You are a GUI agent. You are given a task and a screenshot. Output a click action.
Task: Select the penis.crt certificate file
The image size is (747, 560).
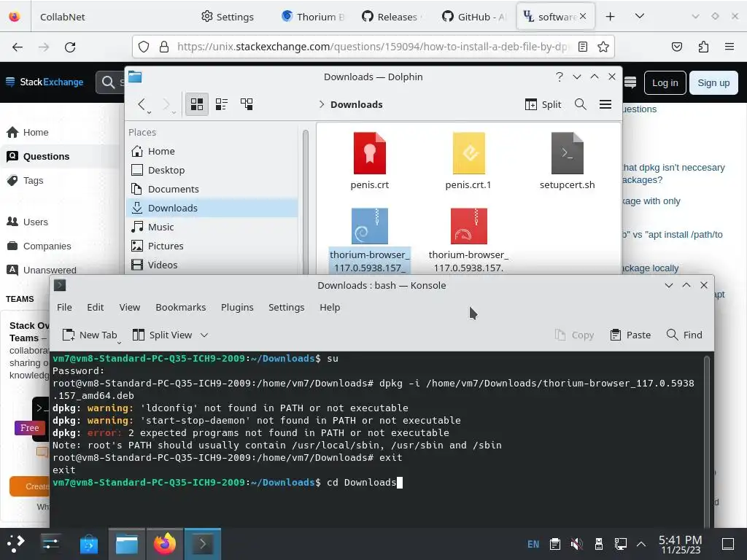click(x=370, y=161)
